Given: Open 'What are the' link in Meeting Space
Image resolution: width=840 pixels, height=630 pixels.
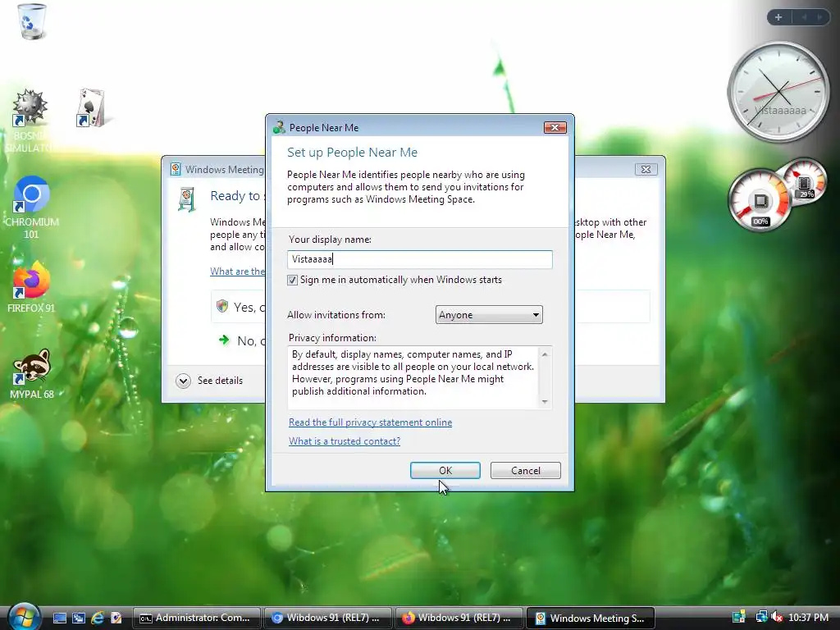Looking at the screenshot, I should coord(237,271).
